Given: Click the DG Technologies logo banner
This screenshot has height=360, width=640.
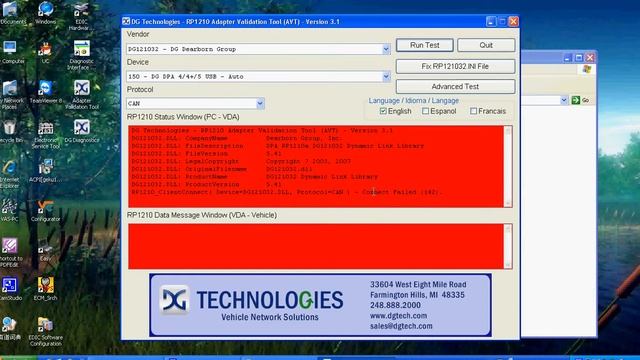Looking at the screenshot, I should pos(320,305).
